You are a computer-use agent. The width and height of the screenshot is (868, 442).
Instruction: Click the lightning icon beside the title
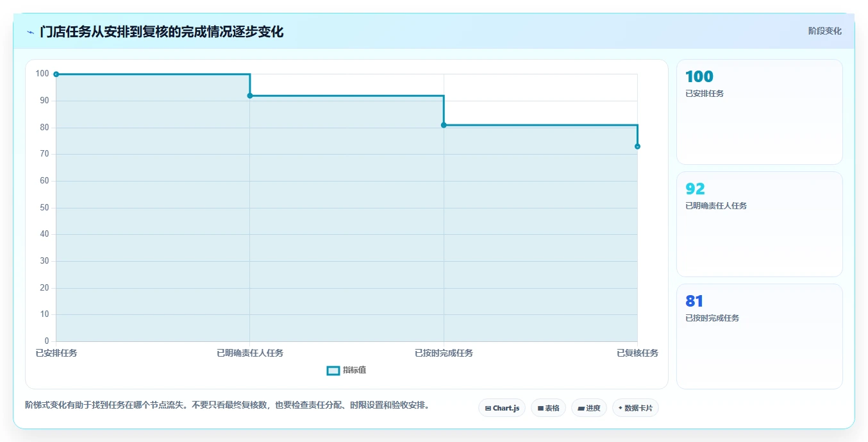pos(31,32)
